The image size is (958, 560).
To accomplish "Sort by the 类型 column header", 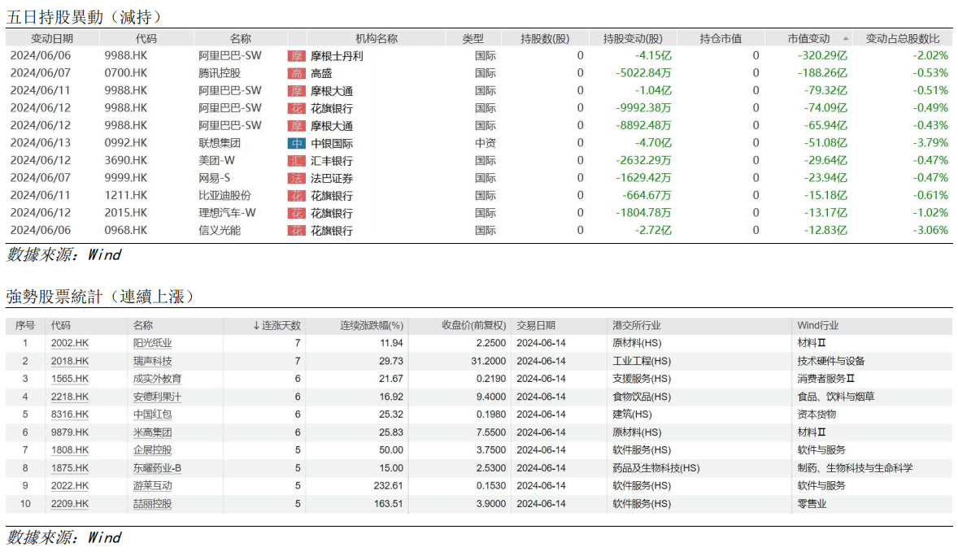I will point(472,38).
